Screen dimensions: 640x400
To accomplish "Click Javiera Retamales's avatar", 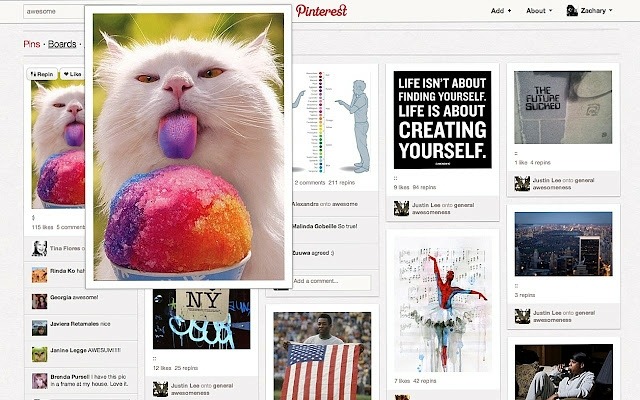I will (40, 328).
